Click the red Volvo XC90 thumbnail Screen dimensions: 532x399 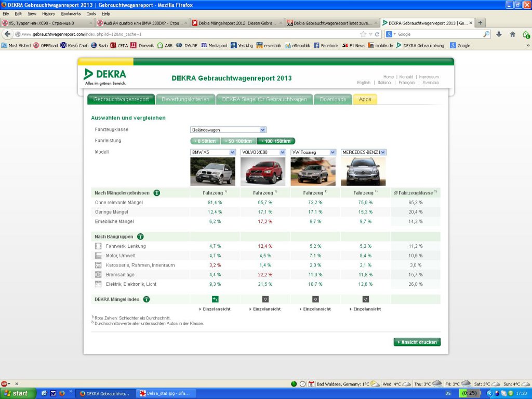tap(263, 171)
